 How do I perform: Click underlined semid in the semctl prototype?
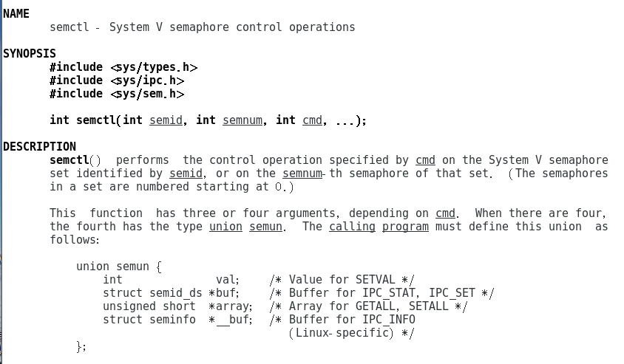[x=166, y=120]
